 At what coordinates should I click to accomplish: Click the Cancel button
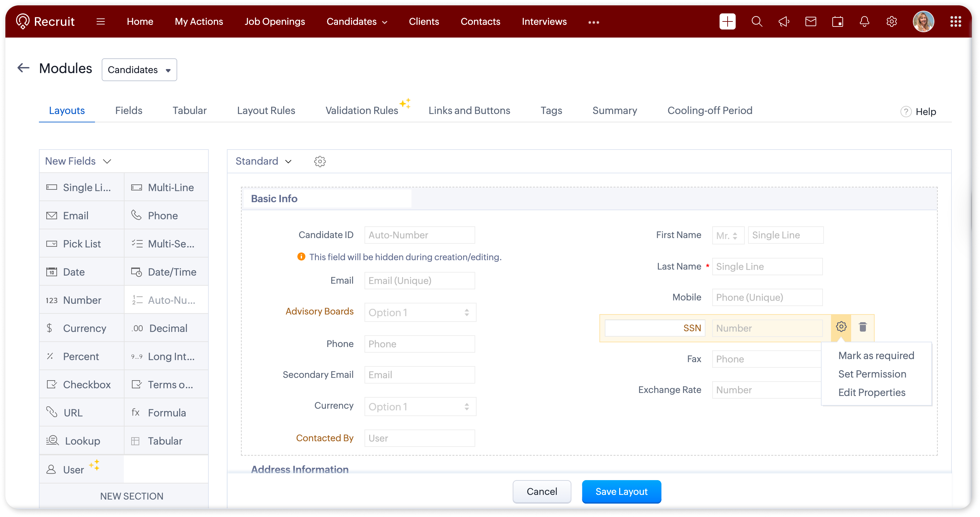541,492
